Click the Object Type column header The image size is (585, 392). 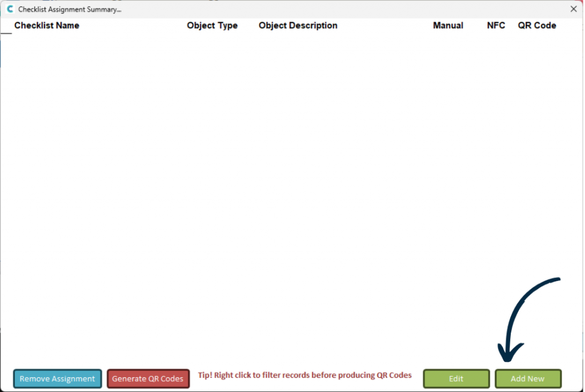pos(212,26)
